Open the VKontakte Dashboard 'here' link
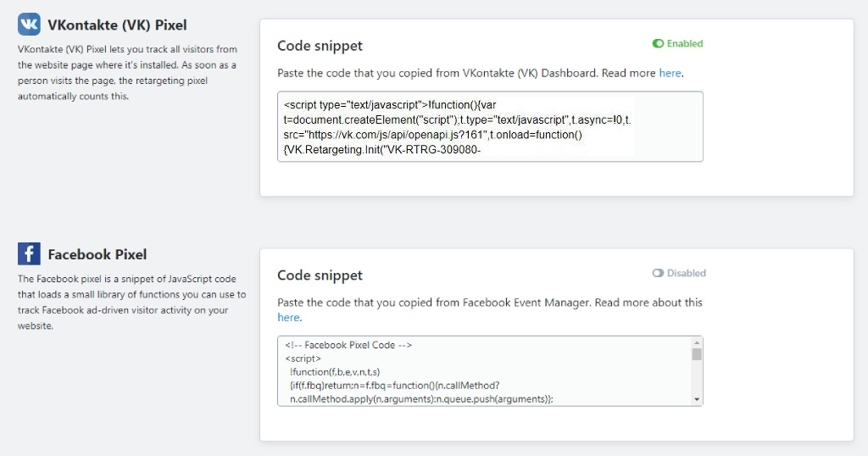The width and height of the screenshot is (868, 456). coord(670,73)
